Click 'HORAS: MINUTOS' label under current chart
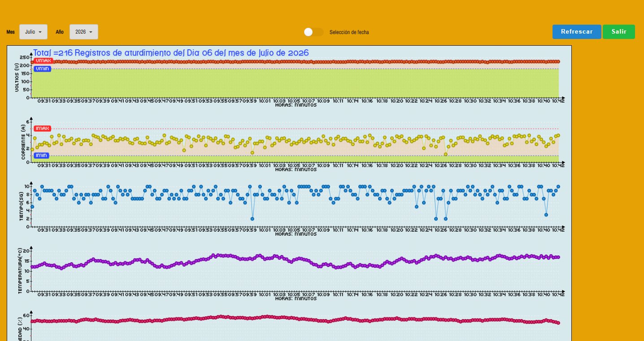The image size is (644, 341). pos(296,169)
